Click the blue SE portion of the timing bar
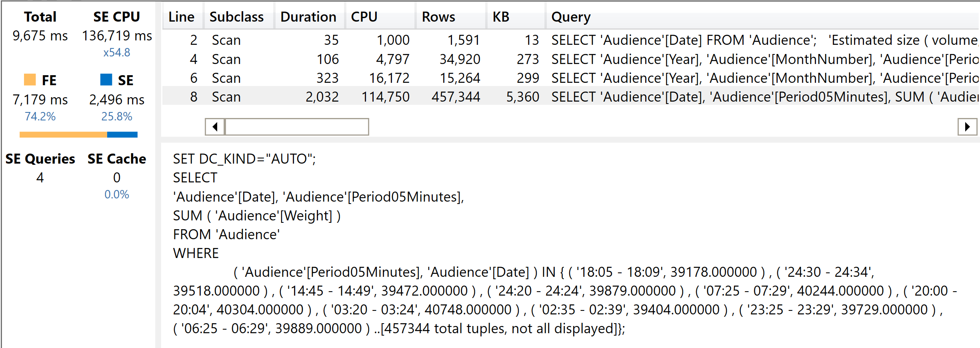 point(122,135)
